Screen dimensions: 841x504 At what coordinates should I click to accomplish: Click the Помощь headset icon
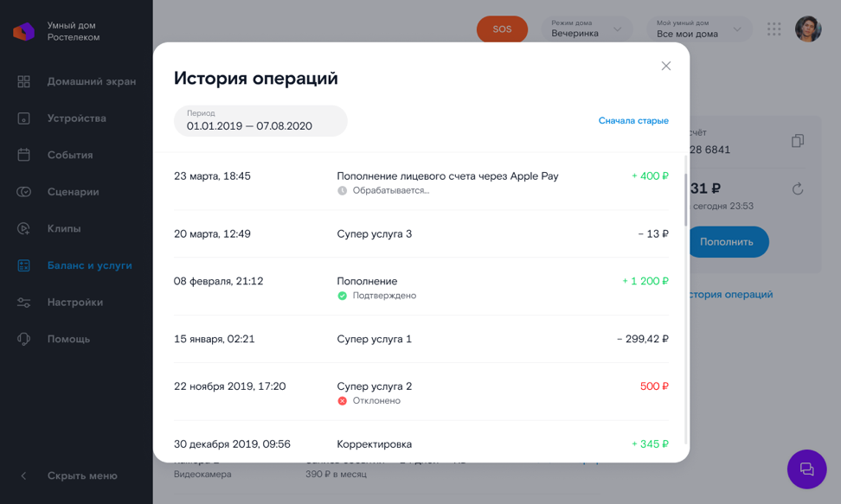pos(24,339)
